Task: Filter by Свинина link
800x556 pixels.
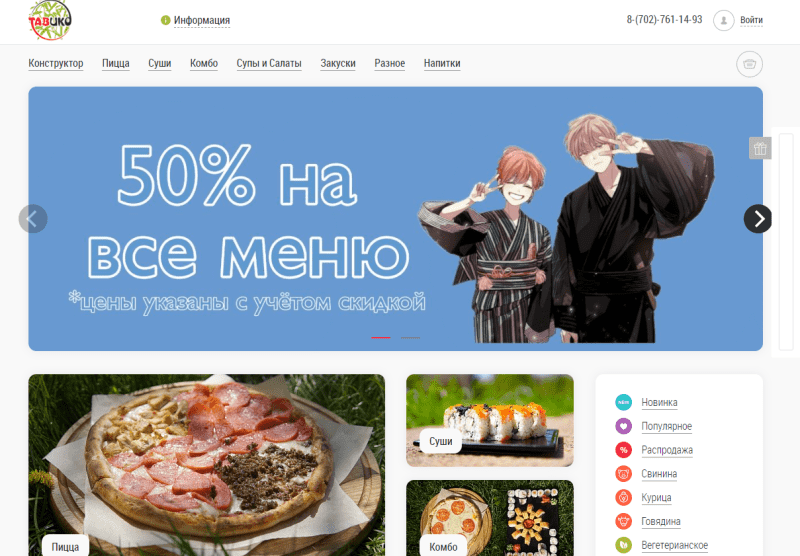Action: 659,474
